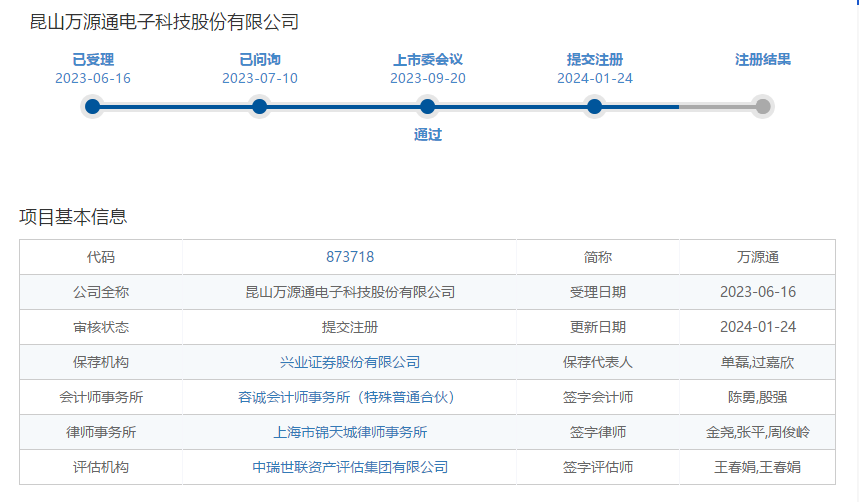Click the 上市委会议 timeline dot

tap(427, 106)
